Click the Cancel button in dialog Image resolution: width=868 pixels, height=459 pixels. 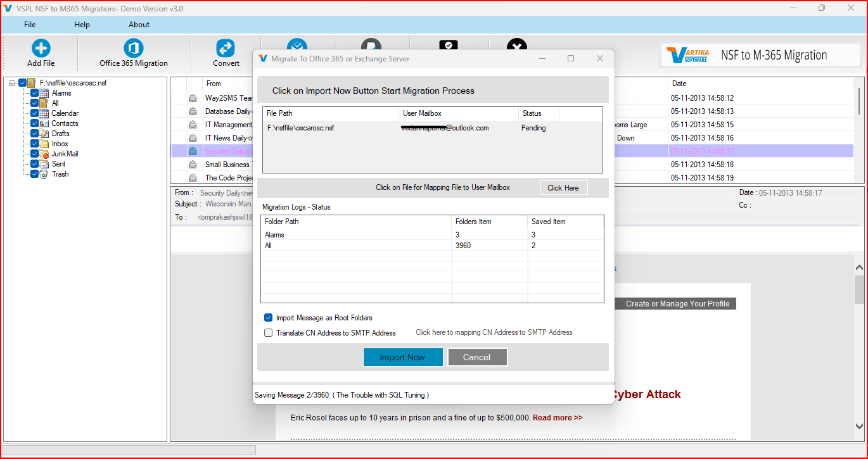click(x=477, y=357)
